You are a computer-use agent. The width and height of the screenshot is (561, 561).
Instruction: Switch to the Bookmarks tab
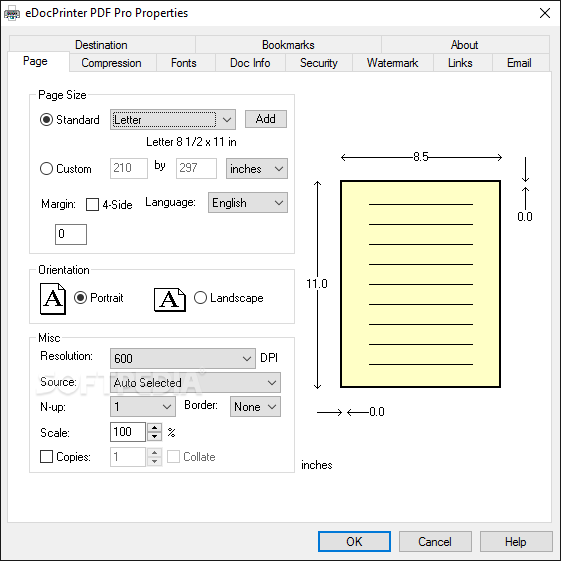tap(288, 45)
